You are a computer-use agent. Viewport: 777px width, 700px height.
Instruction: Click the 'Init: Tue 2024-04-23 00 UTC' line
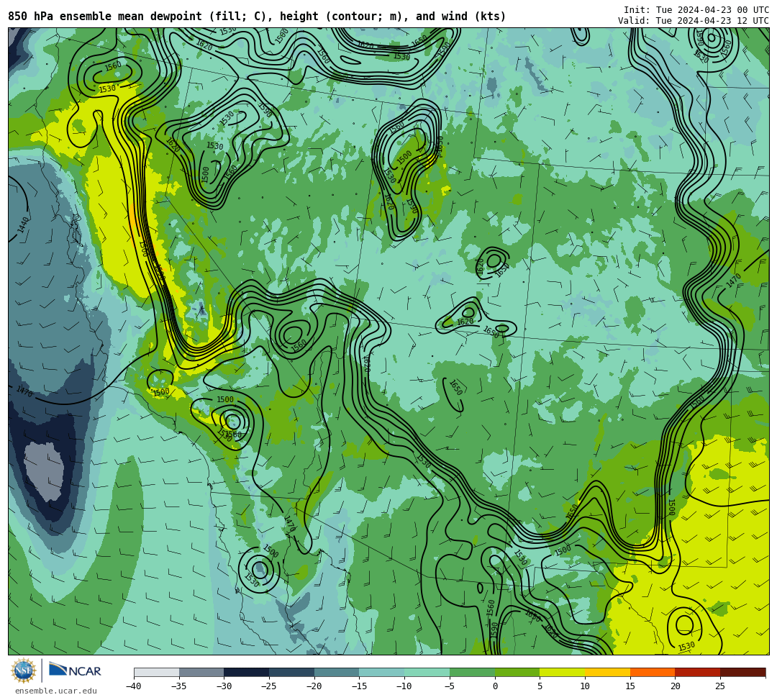click(x=696, y=10)
